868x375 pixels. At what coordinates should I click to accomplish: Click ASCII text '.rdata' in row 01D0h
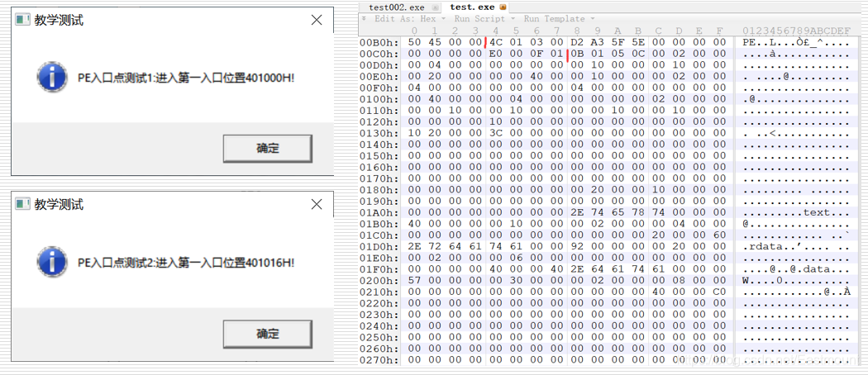coord(763,247)
